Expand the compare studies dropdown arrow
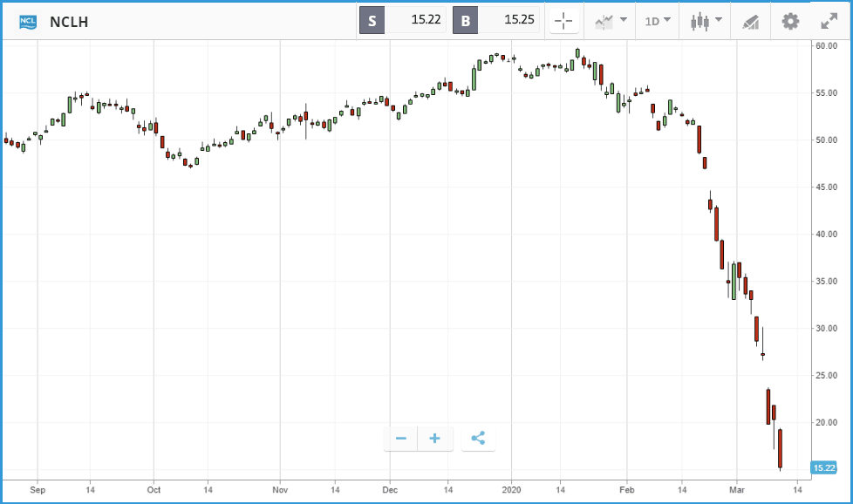 [624, 20]
